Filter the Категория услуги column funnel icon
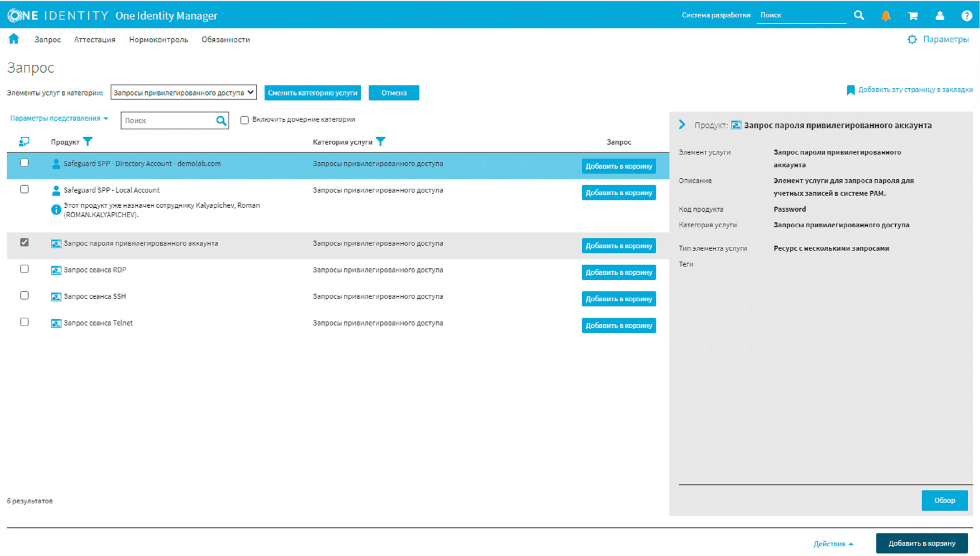The width and height of the screenshot is (980, 556). 381,142
